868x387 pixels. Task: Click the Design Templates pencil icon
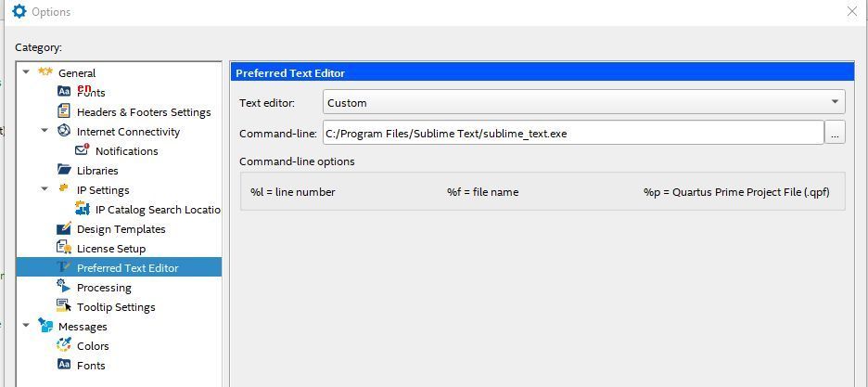click(x=64, y=228)
